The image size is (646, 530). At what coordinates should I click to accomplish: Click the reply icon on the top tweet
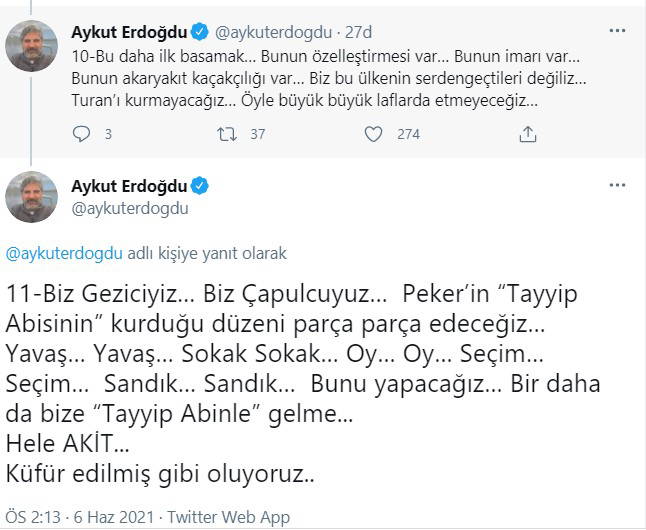82,133
